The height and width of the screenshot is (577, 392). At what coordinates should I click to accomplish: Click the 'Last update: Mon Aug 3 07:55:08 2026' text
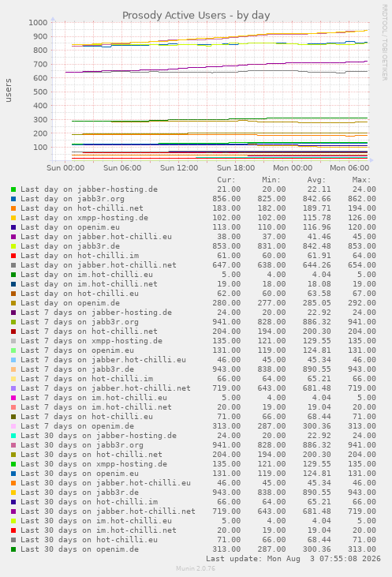click(x=293, y=559)
